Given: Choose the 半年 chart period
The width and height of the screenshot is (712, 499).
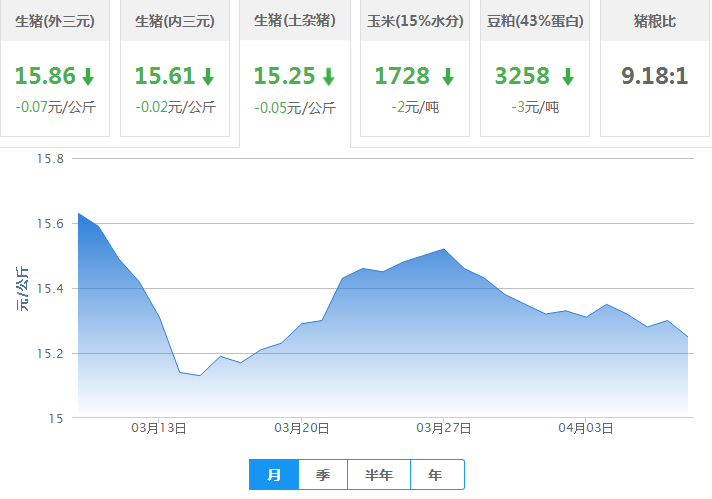Looking at the screenshot, I should pyautogui.click(x=377, y=475).
